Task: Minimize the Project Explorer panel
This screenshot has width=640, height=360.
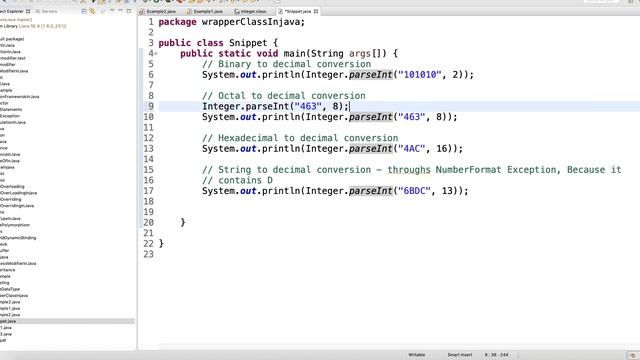Action: click(120, 11)
